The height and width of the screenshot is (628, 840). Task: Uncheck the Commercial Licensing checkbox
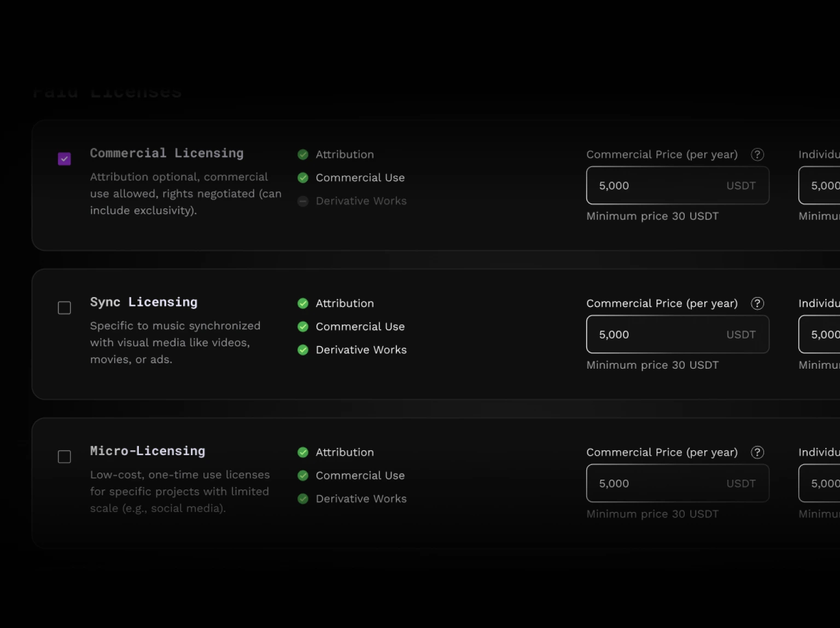[65, 159]
